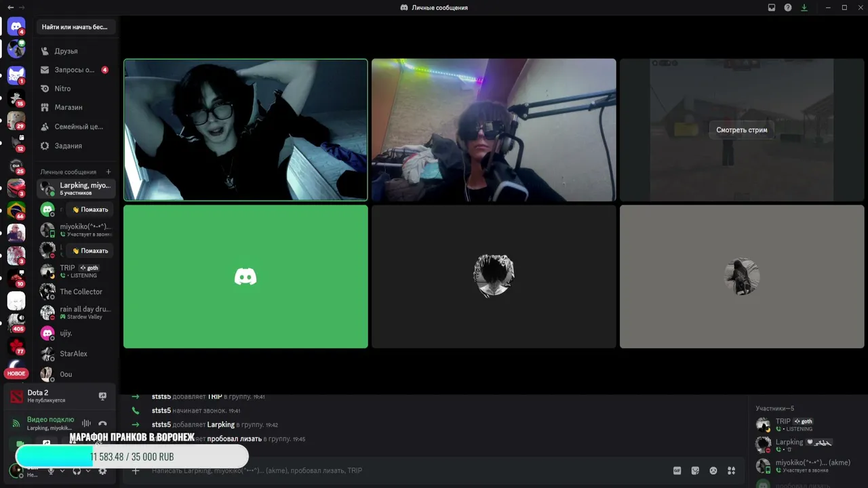
Task: Expand microphone input options arrow
Action: (62, 471)
